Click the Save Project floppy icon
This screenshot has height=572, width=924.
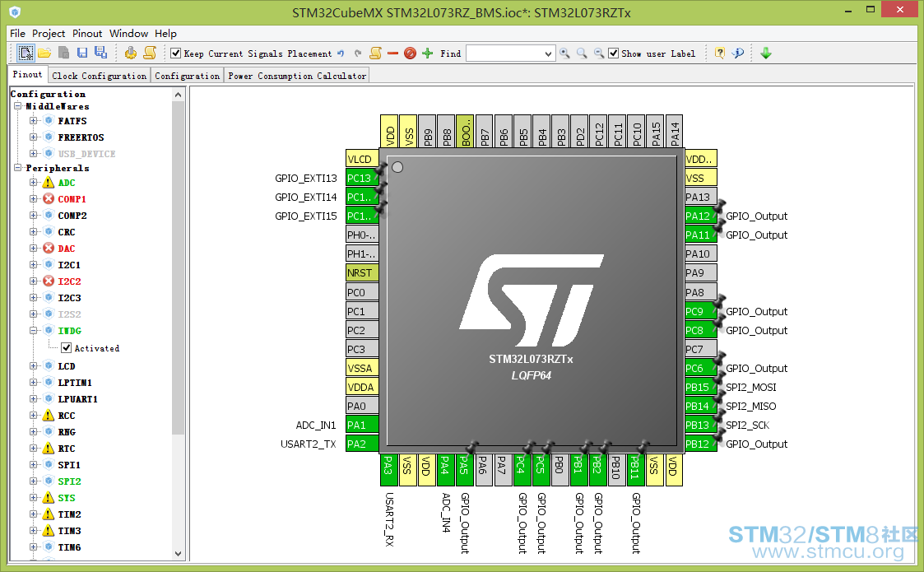[x=82, y=53]
